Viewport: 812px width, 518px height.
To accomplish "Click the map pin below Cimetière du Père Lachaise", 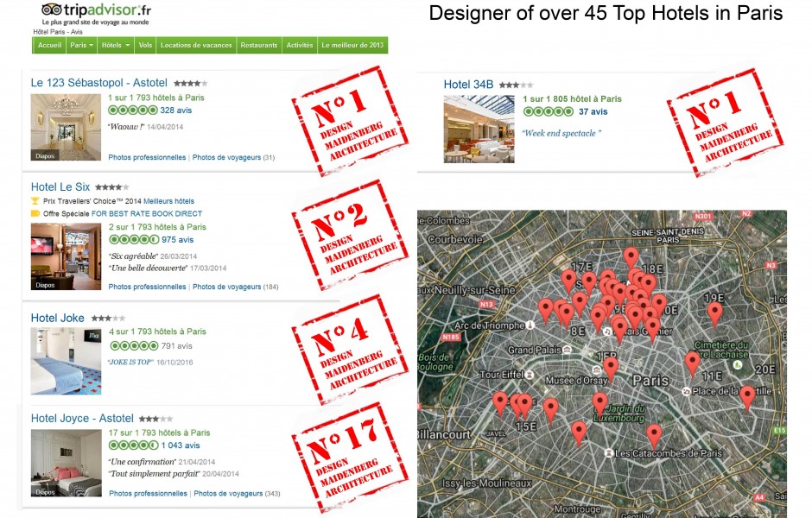I will (x=693, y=363).
